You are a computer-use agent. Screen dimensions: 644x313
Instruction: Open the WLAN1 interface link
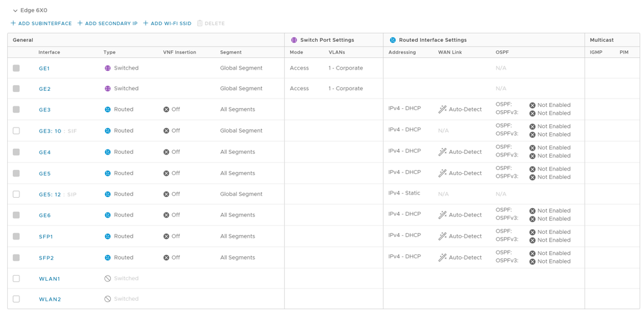click(49, 279)
